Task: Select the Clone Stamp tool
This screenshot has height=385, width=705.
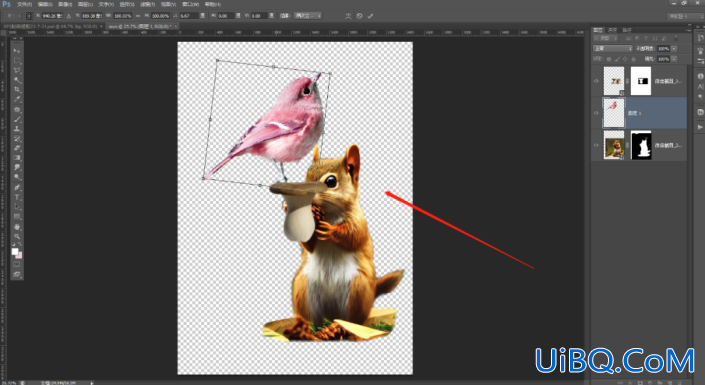Action: (17, 129)
